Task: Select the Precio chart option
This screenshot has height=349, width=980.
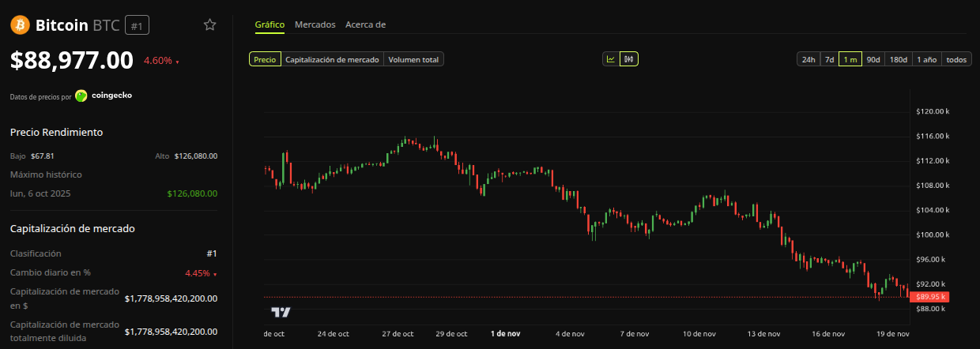Action: (x=265, y=59)
